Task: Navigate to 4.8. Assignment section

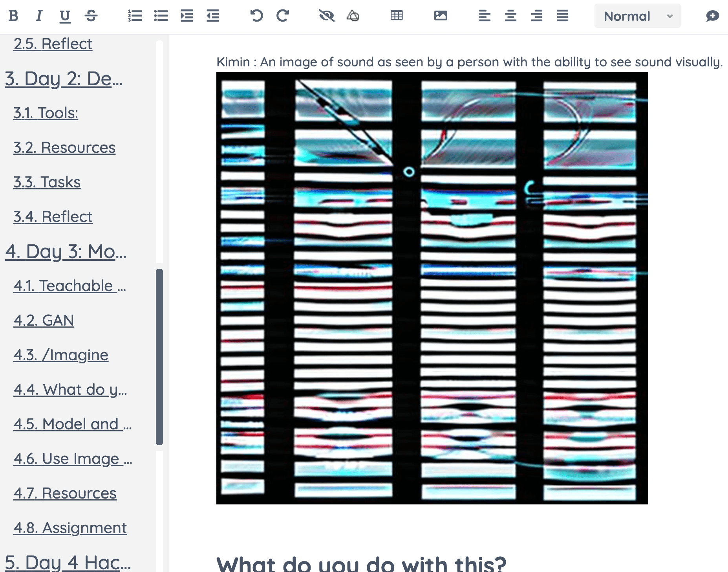Action: click(70, 528)
